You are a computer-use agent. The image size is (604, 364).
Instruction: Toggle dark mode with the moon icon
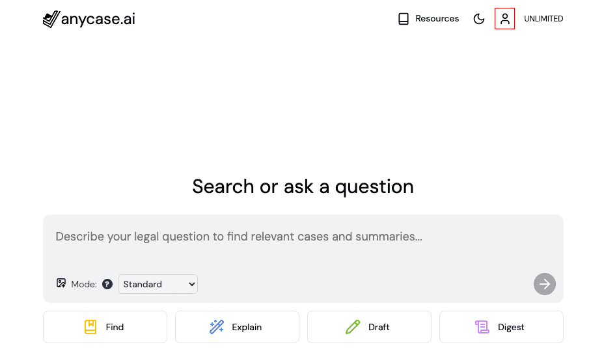[479, 18]
